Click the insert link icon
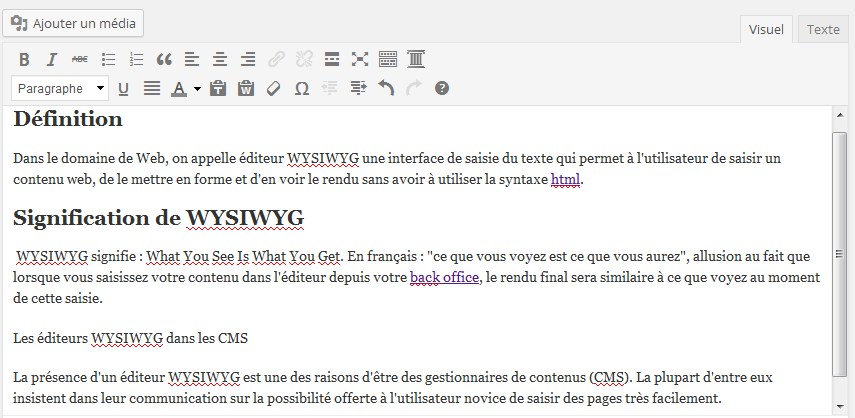Viewport: 855px width, 418px height. (x=276, y=59)
